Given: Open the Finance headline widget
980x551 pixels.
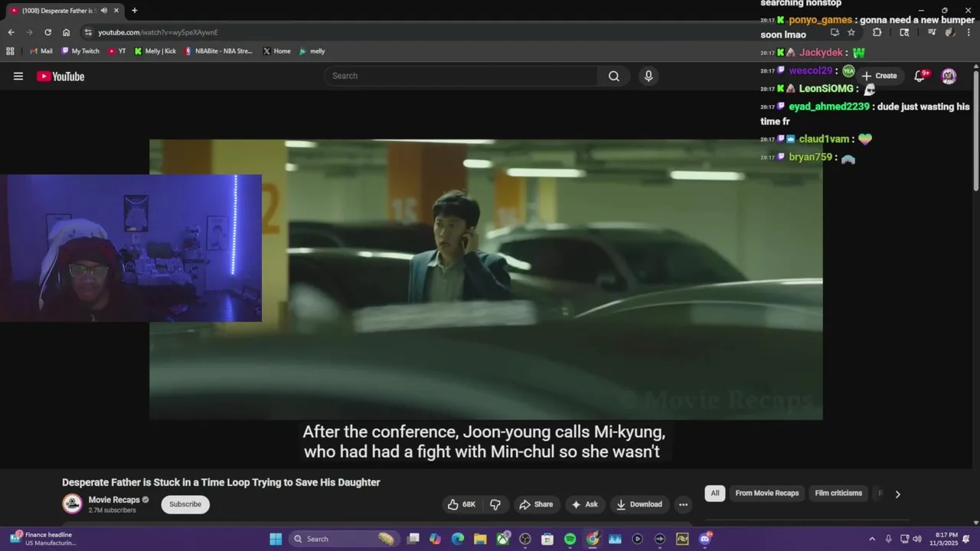Looking at the screenshot, I should click(x=44, y=539).
